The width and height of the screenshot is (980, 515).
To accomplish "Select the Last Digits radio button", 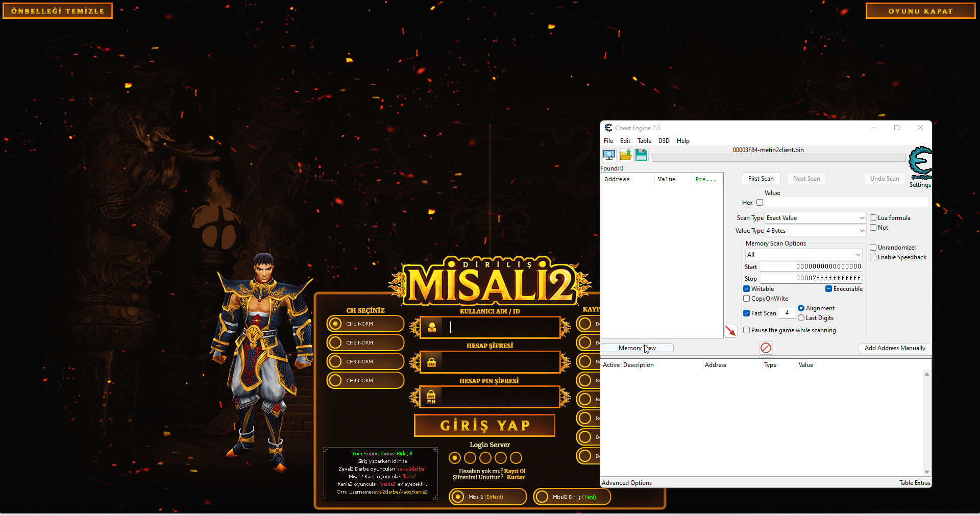I will click(x=801, y=318).
